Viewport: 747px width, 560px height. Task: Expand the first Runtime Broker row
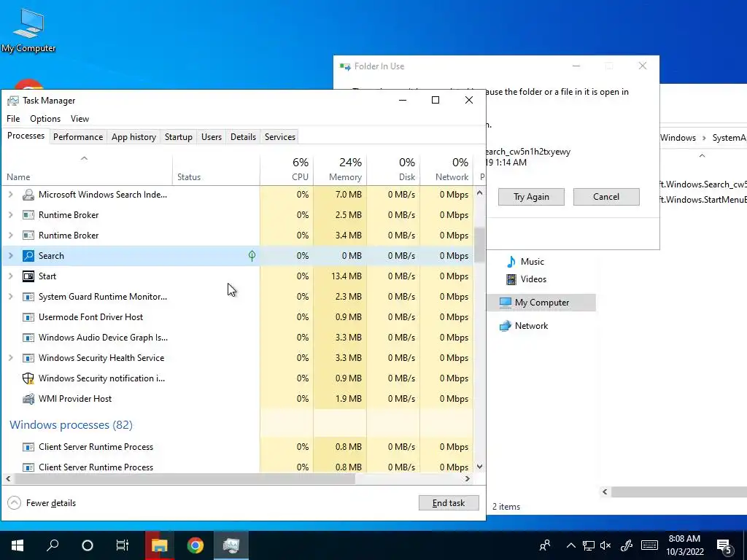pos(11,215)
